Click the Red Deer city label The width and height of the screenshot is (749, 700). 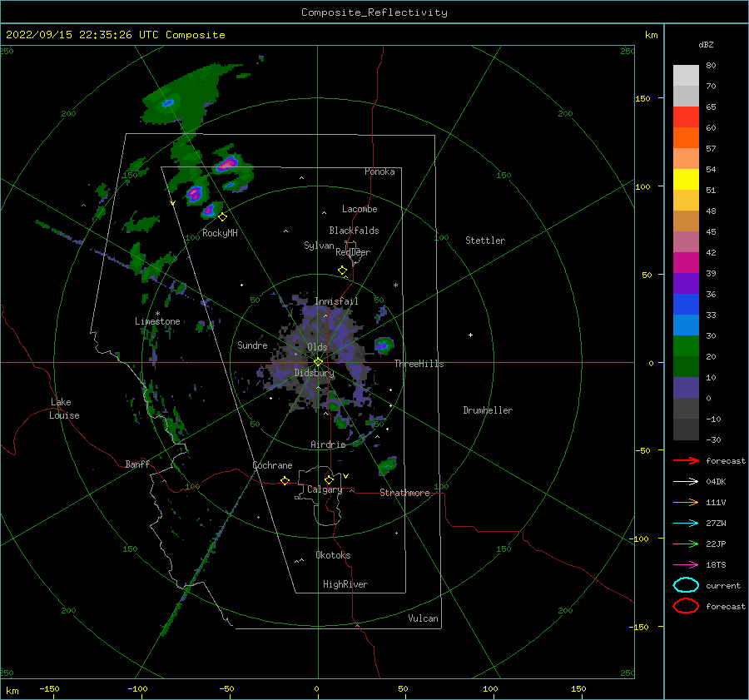click(x=353, y=252)
